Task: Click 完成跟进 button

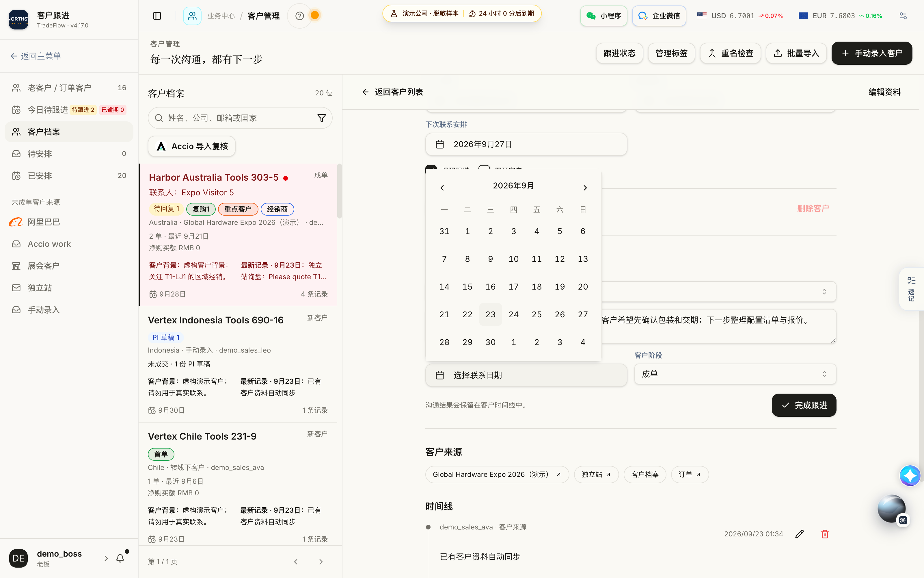Action: click(x=804, y=405)
